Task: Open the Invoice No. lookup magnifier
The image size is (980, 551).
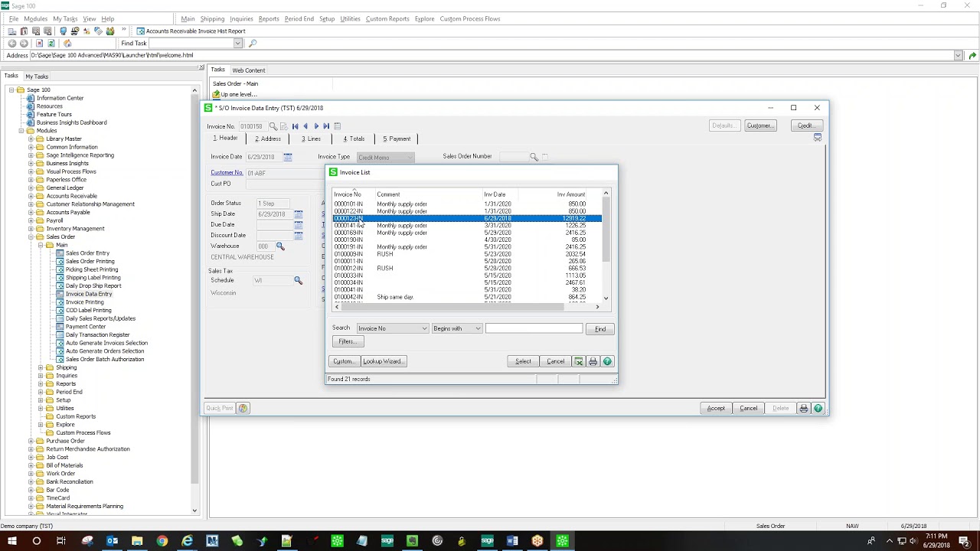Action: click(x=273, y=126)
